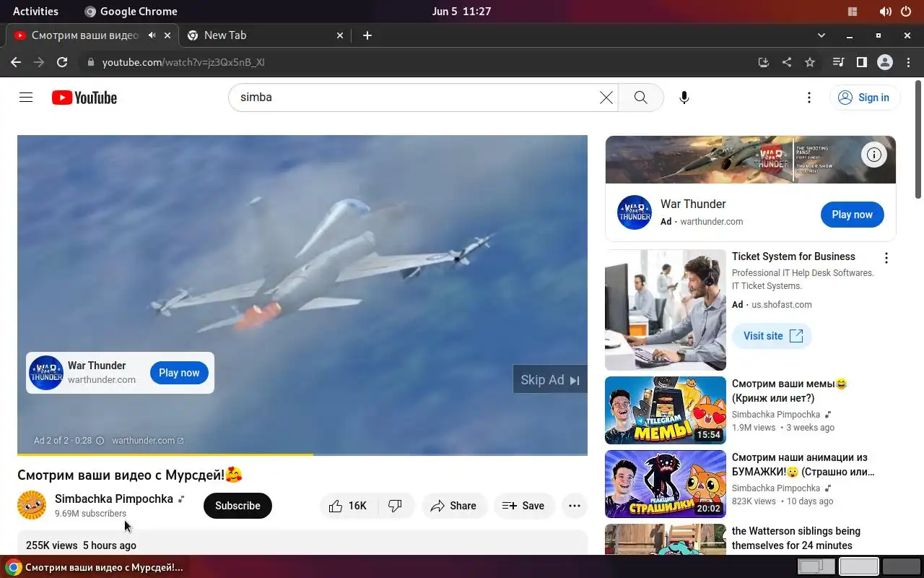Clear the search text with X icon

(606, 98)
